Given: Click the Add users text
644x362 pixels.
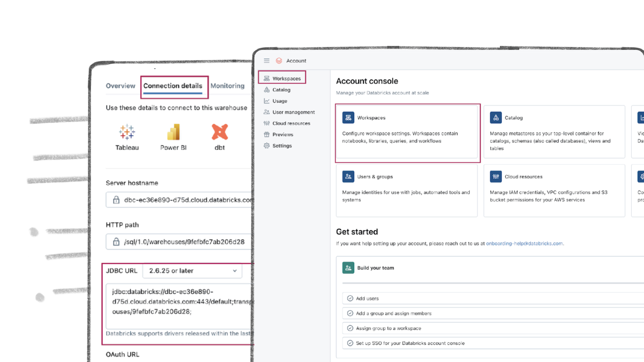Looking at the screenshot, I should pyautogui.click(x=367, y=298).
